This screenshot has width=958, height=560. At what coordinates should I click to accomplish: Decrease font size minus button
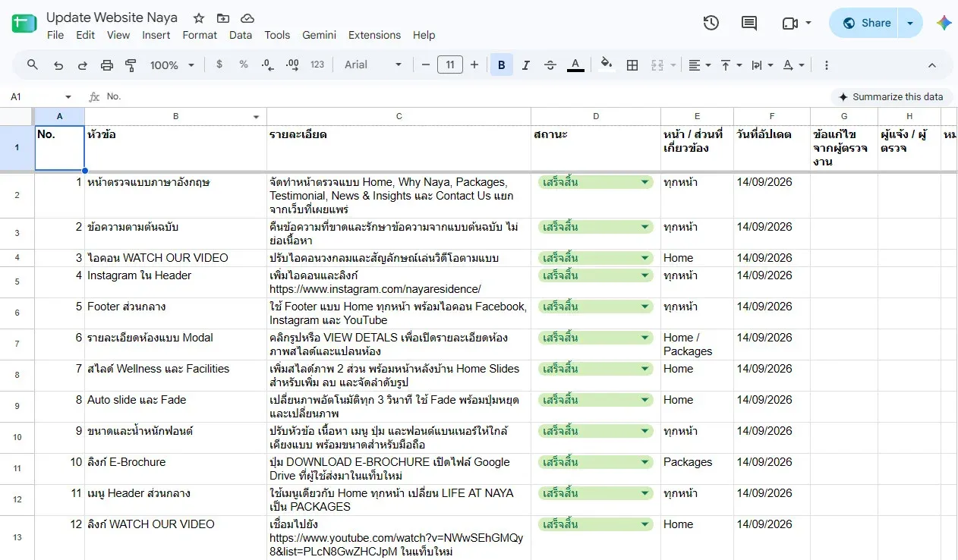click(426, 64)
